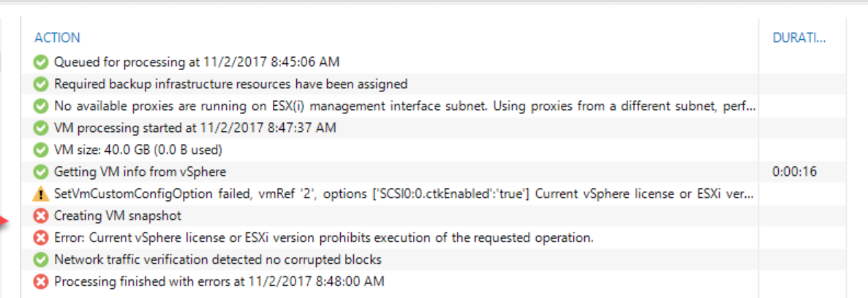The height and width of the screenshot is (298, 868).
Task: Sort by DURATION column header
Action: (x=799, y=38)
